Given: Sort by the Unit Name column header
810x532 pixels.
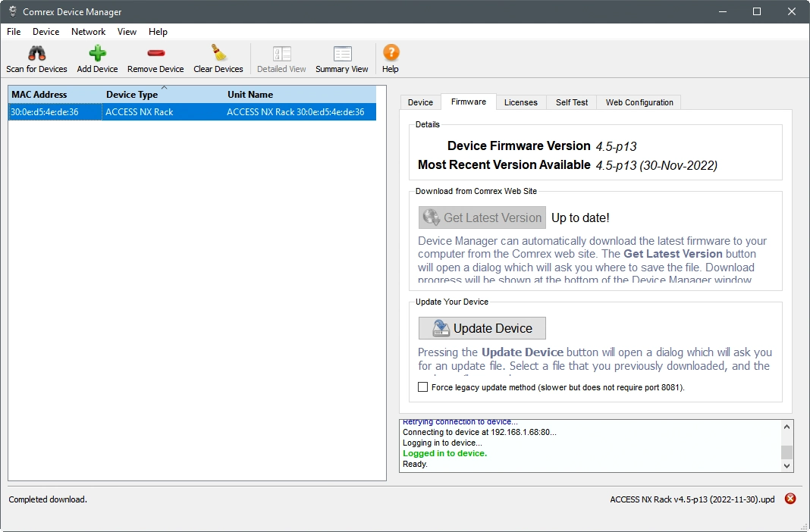Looking at the screenshot, I should tap(300, 95).
